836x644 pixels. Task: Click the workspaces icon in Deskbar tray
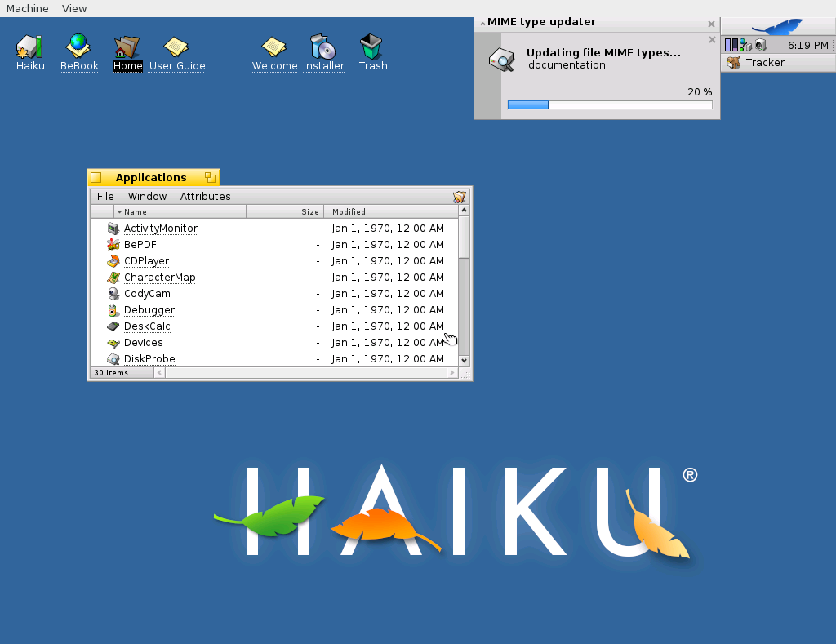[731, 46]
